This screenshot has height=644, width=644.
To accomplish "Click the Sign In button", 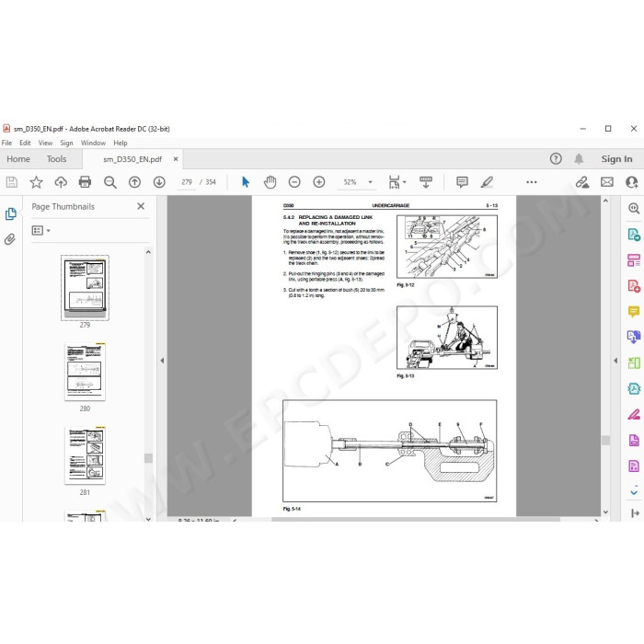I will click(x=616, y=159).
